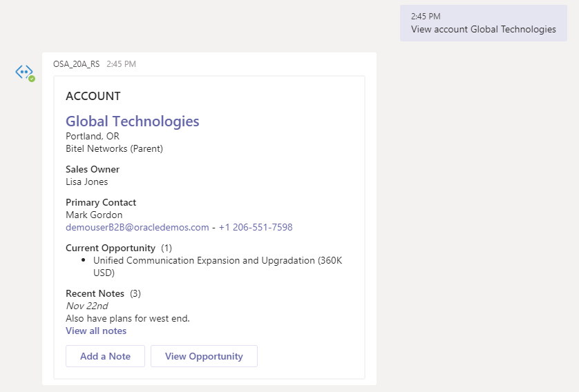Click the Lisa Jones sales owner name

(86, 182)
